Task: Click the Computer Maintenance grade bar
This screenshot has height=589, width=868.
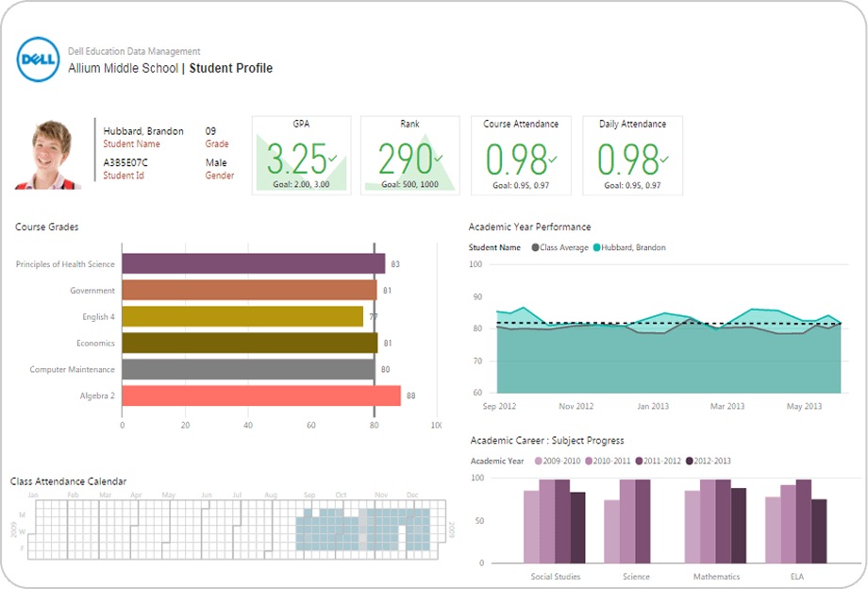Action: 248,369
